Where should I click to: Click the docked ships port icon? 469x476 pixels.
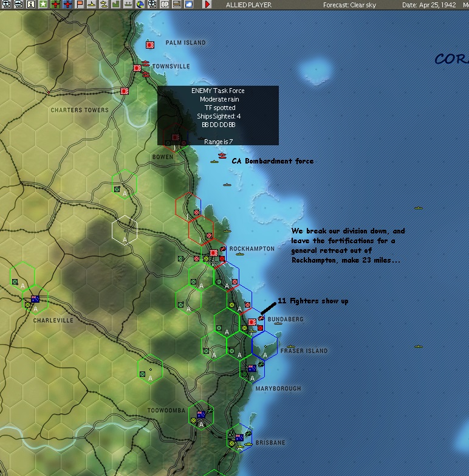128,4
